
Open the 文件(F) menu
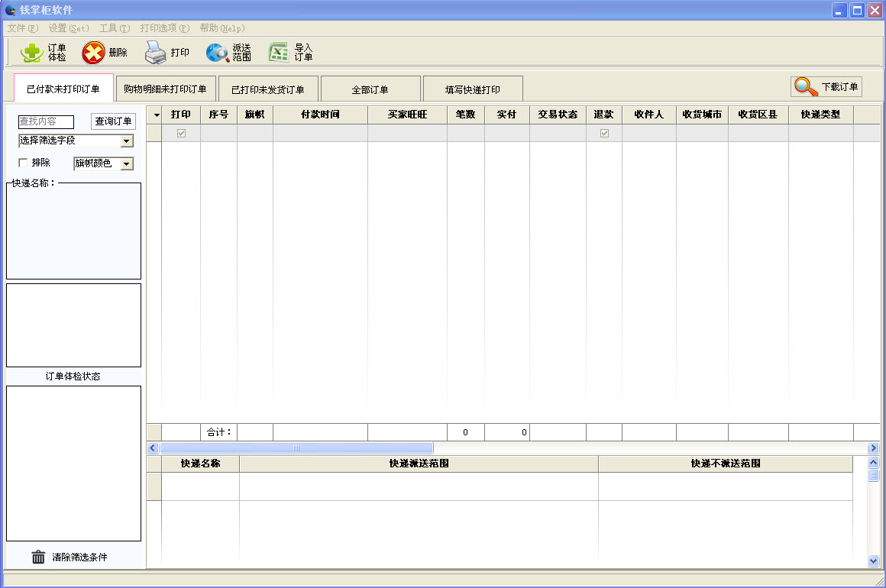[23, 28]
